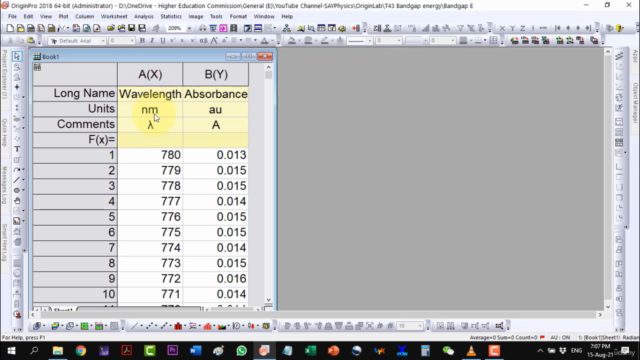
Task: Open the File menu
Action: tap(12, 16)
